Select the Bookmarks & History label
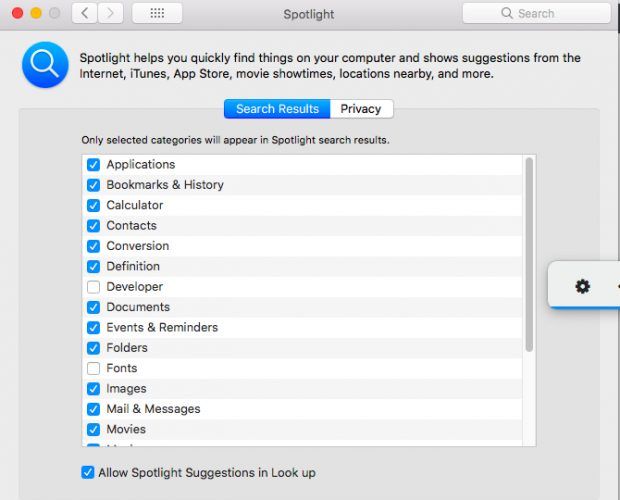Screen dimensions: 620x500 (x=165, y=185)
